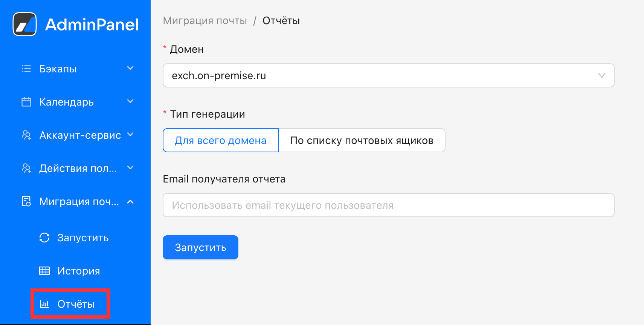Viewport: 644px width, 325px height.
Task: Click the Запустить refresh icon in sidebar
Action: pos(44,238)
